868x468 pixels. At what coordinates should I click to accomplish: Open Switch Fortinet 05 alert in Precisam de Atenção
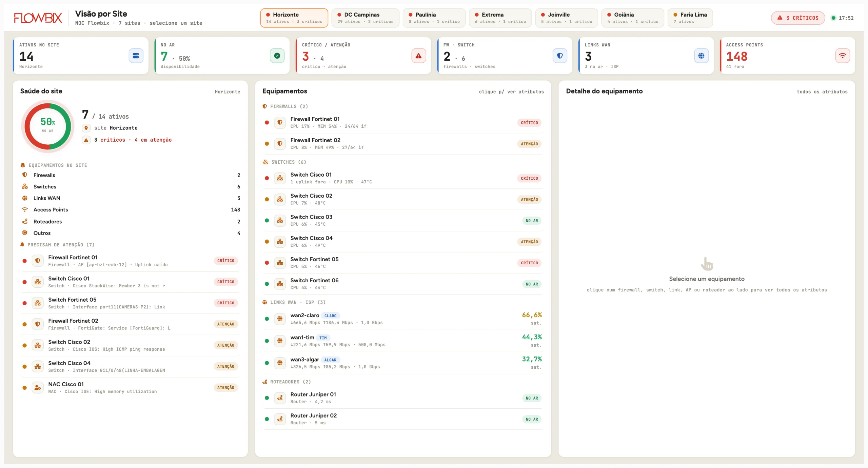130,303
